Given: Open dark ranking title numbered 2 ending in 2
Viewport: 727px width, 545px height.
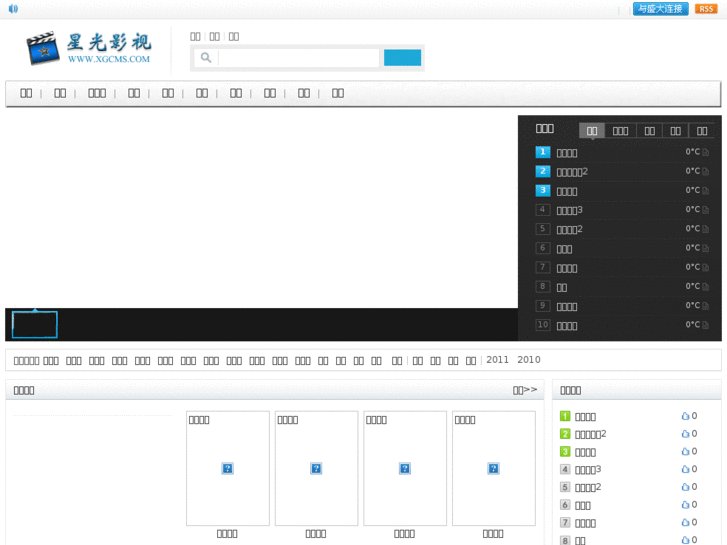Looking at the screenshot, I should pyautogui.click(x=572, y=172).
